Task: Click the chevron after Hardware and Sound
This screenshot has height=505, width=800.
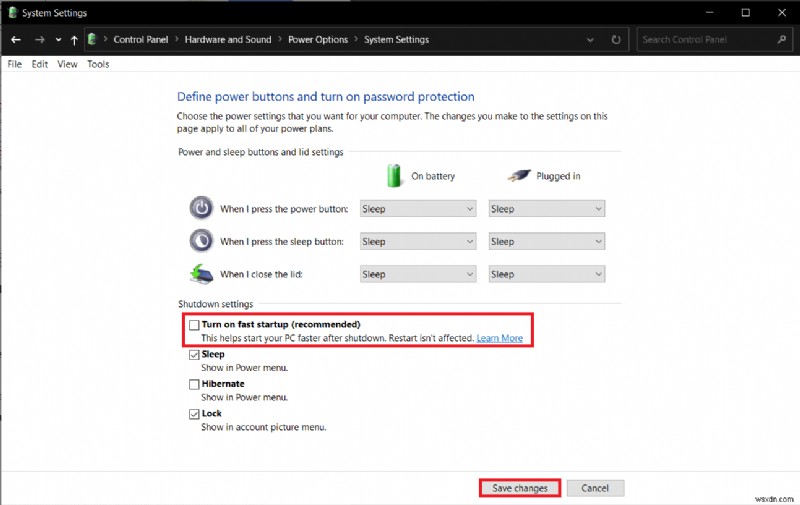Action: point(280,39)
